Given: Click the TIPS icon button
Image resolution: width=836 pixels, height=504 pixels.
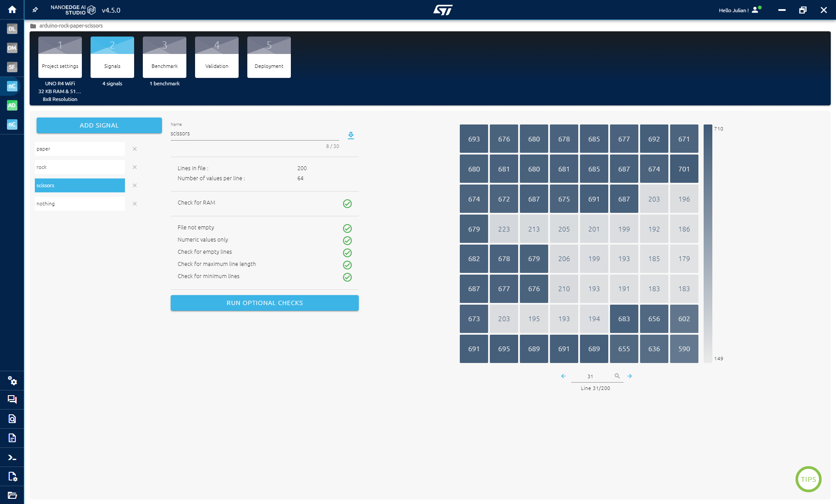Looking at the screenshot, I should pyautogui.click(x=809, y=478).
